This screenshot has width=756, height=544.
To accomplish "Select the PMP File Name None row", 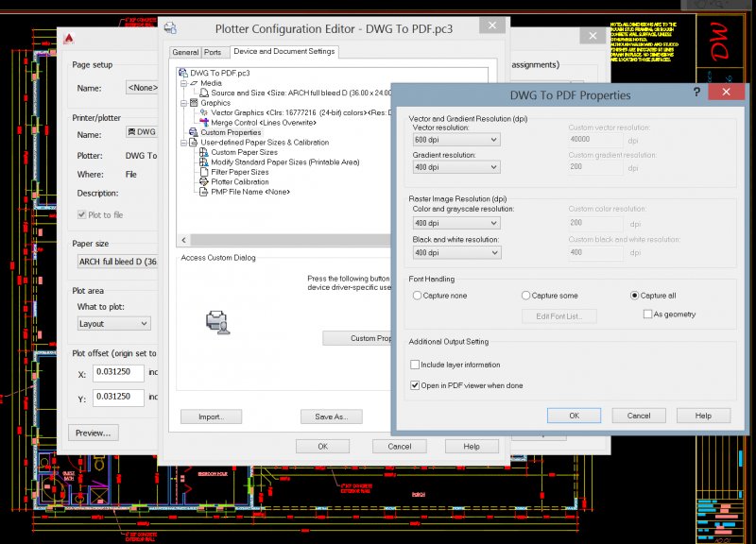I will (245, 192).
